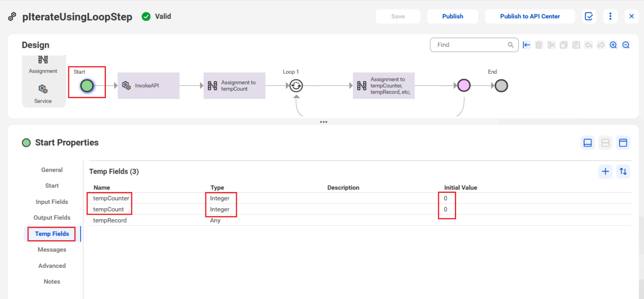
Task: Click the Description column header
Action: [343, 188]
